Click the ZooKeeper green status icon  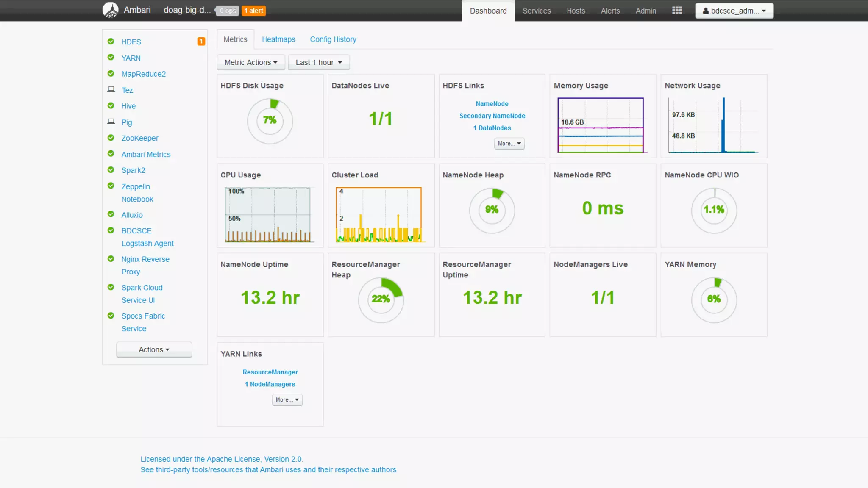[x=111, y=138]
